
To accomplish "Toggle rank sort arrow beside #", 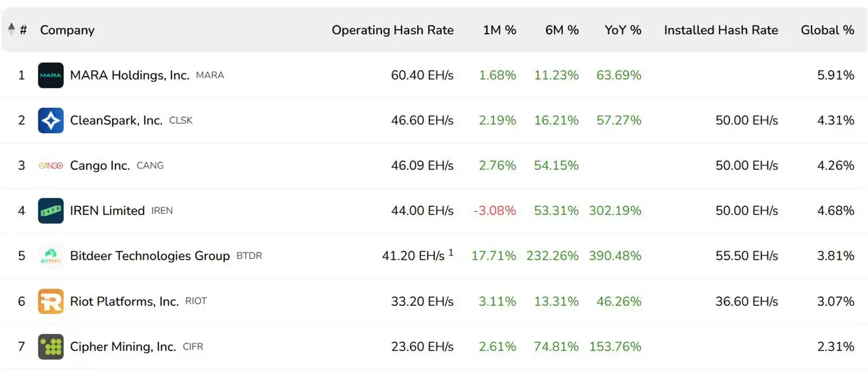I will (12, 30).
